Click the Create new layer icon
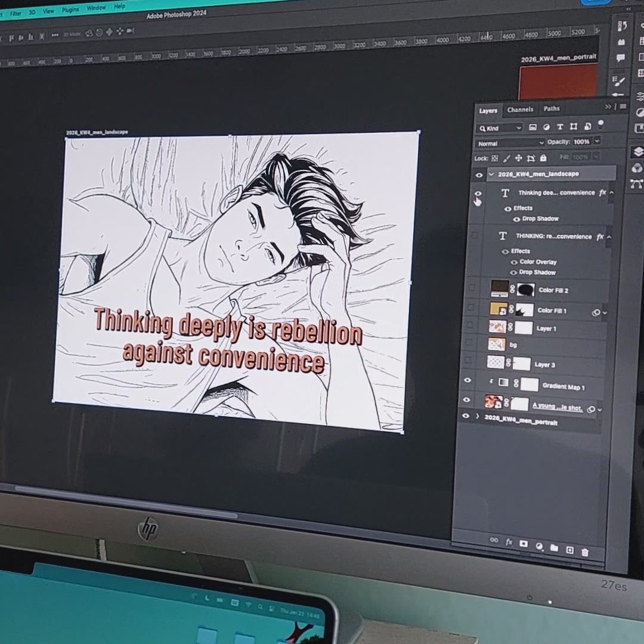This screenshot has width=644, height=644. pyautogui.click(x=569, y=550)
